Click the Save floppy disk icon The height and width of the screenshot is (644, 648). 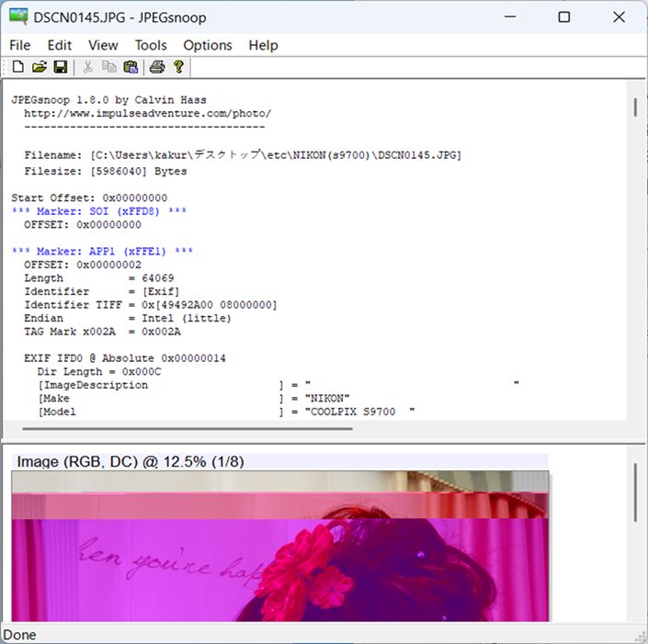coord(60,67)
